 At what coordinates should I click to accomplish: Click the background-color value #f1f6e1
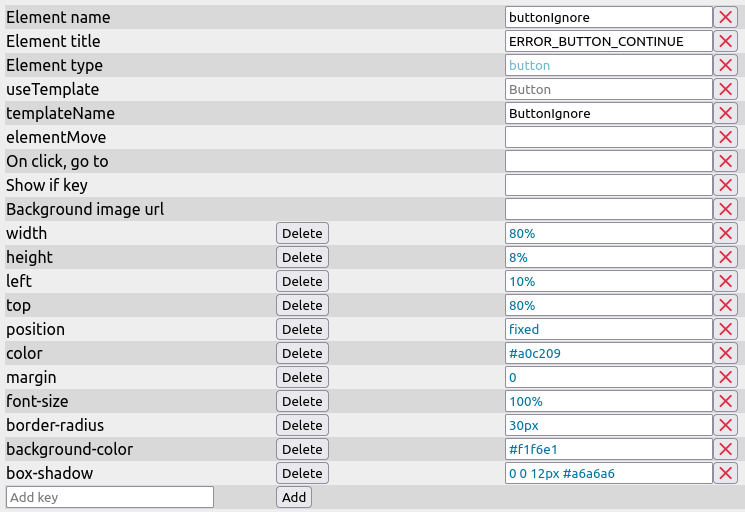coord(608,449)
